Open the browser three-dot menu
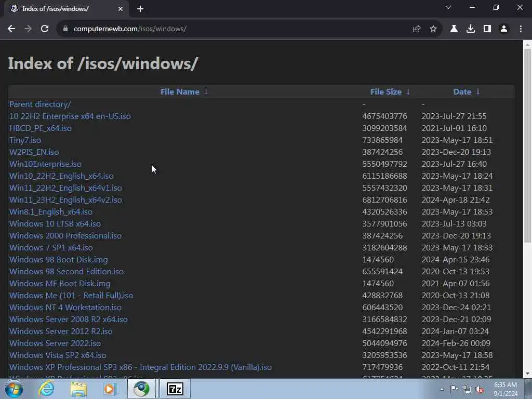The image size is (532, 399). pyautogui.click(x=521, y=29)
